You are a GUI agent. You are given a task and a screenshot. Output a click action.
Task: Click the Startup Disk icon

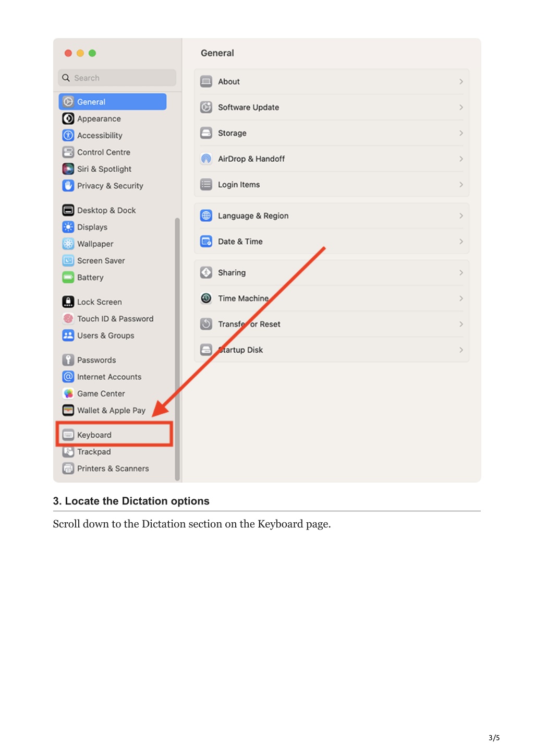(x=207, y=350)
